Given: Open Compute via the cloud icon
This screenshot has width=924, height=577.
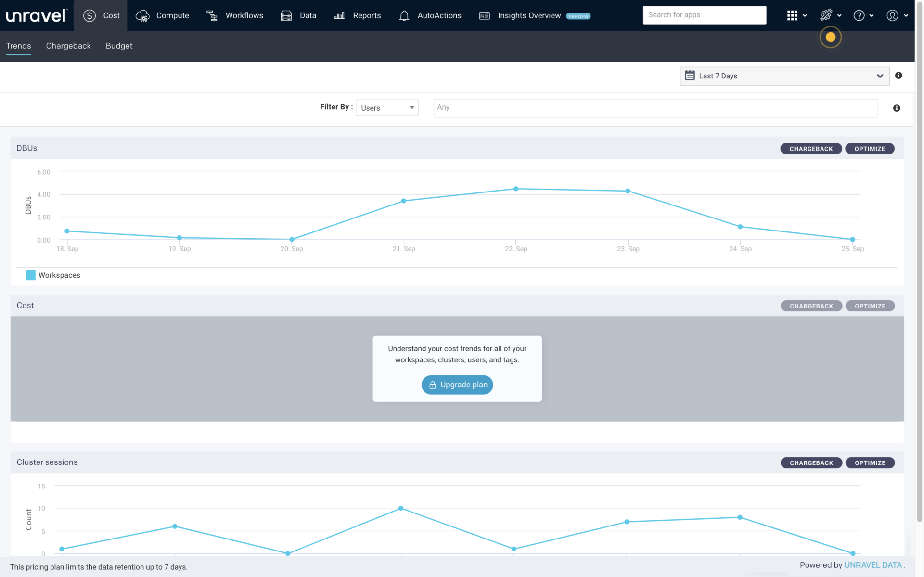Looking at the screenshot, I should 142,15.
